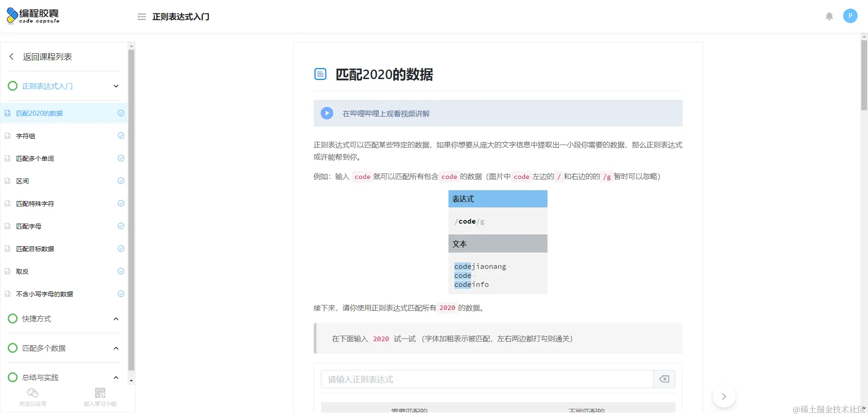Image resolution: width=868 pixels, height=417 pixels.
Task: Click the 正则表达式入门 header title
Action: point(181,17)
